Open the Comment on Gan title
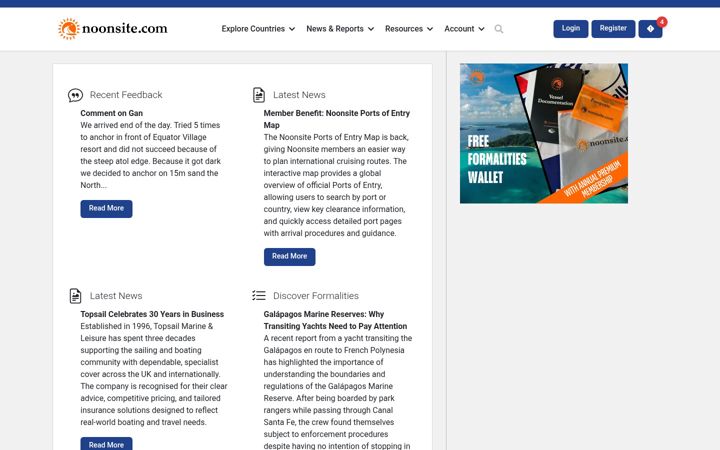The width and height of the screenshot is (720, 450). pos(112,113)
